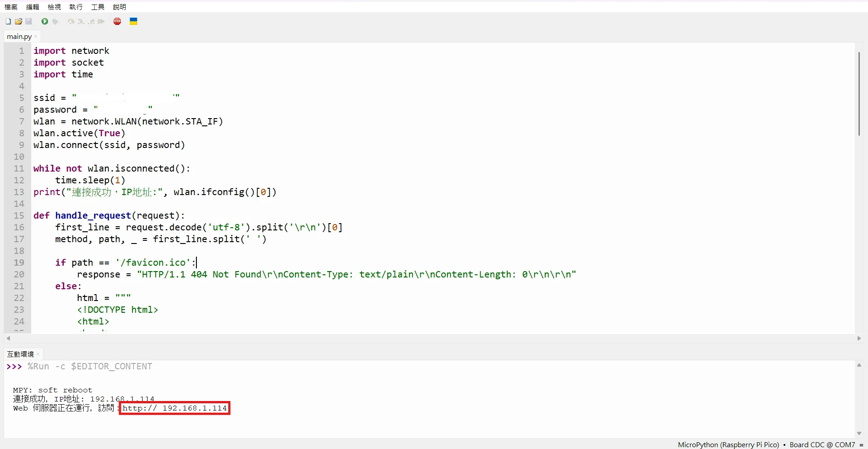The width and height of the screenshot is (868, 449).
Task: Click the New file toolbar icon
Action: [8, 21]
